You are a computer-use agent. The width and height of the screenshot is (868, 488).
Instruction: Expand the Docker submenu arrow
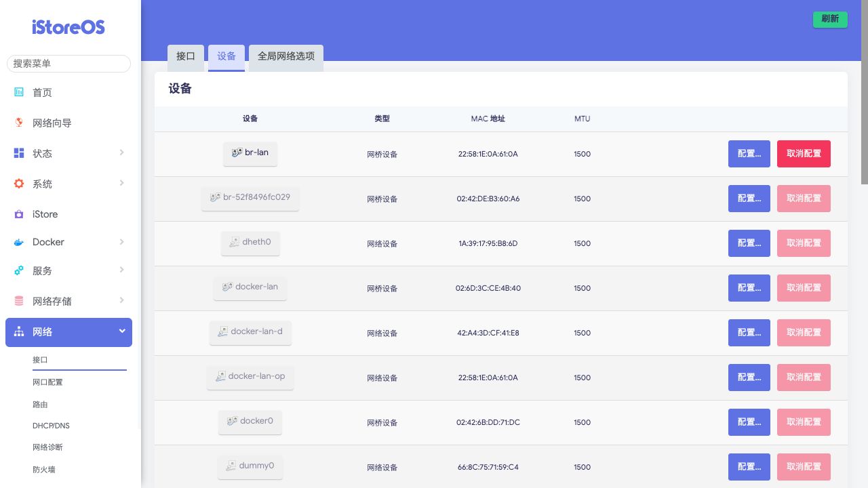[122, 242]
